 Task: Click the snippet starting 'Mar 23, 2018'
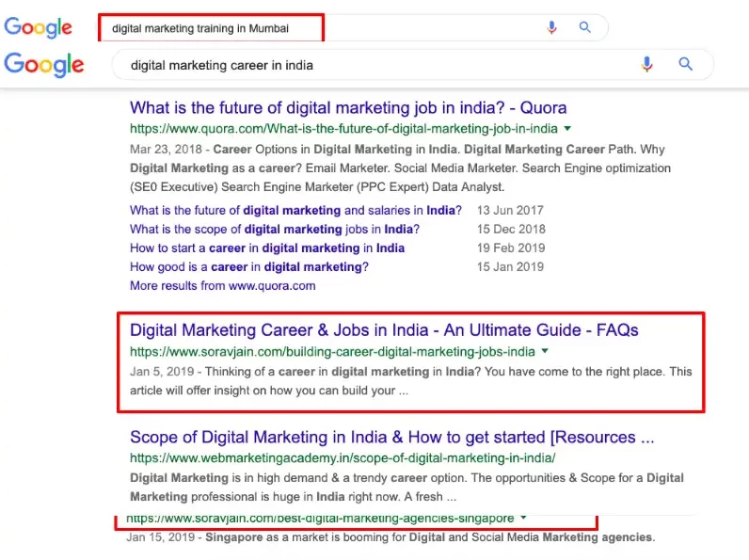pyautogui.click(x=400, y=168)
